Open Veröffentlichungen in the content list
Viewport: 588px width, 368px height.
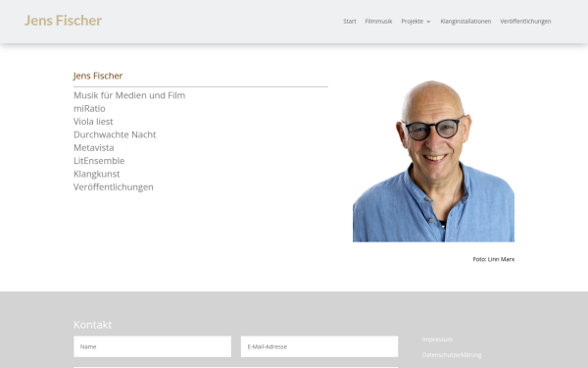pos(114,187)
